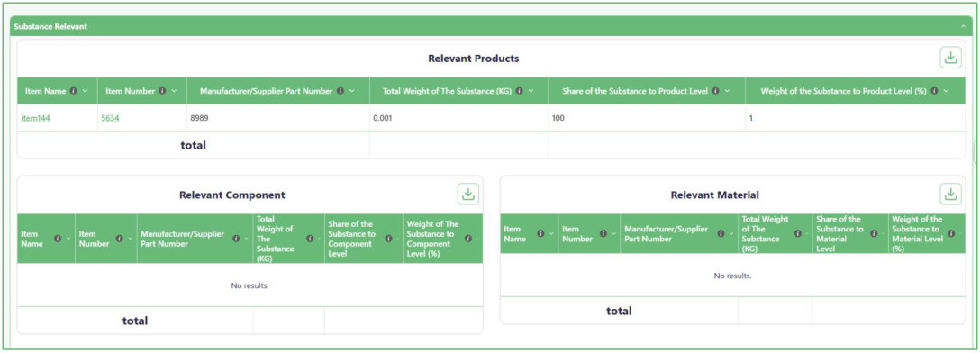Download the Relevant Component table
Viewport: 980px width, 353px height.
(x=468, y=194)
